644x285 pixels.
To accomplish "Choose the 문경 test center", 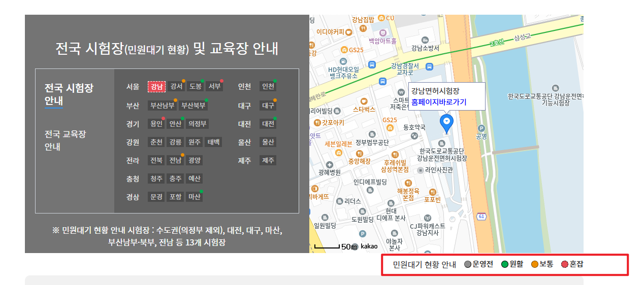I will pyautogui.click(x=156, y=197).
